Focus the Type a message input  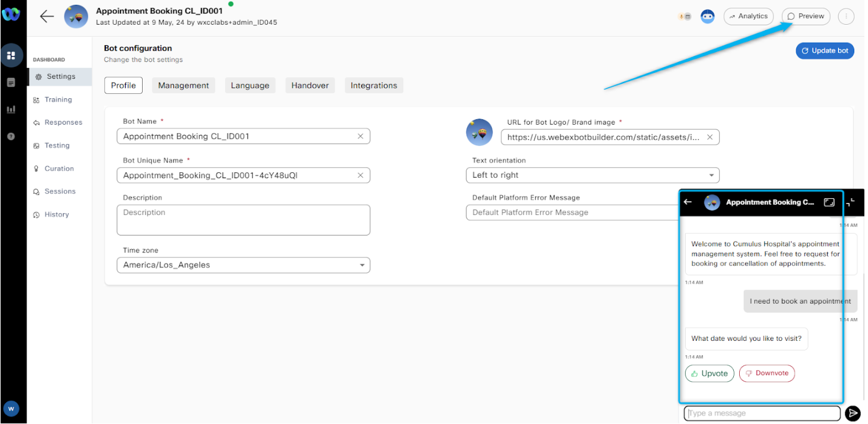(x=761, y=413)
